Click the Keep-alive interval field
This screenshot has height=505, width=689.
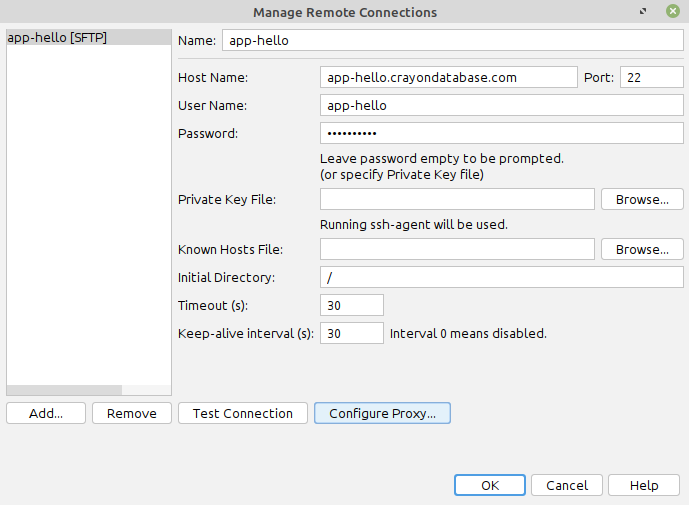(352, 333)
